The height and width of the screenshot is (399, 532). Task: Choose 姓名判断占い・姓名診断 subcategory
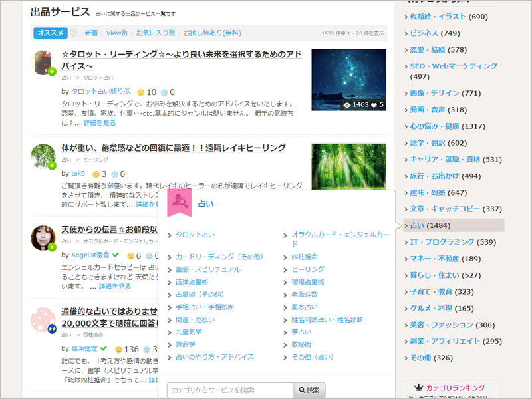click(327, 320)
